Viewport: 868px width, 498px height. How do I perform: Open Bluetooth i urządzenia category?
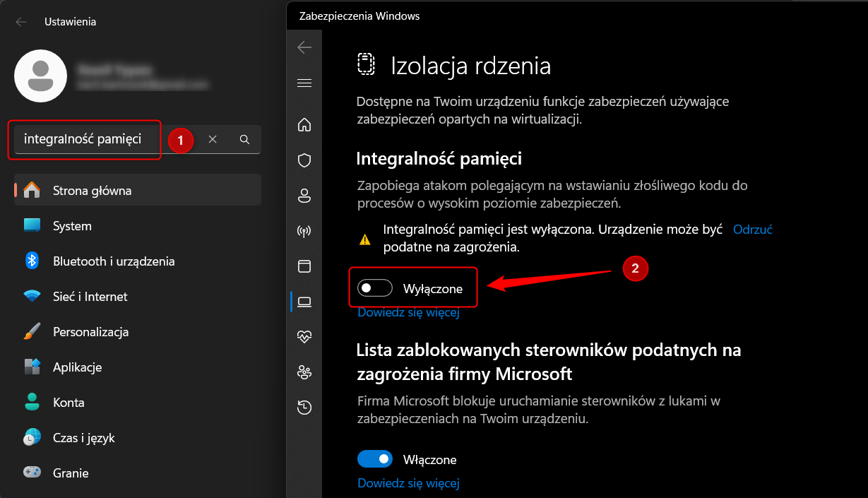click(138, 261)
